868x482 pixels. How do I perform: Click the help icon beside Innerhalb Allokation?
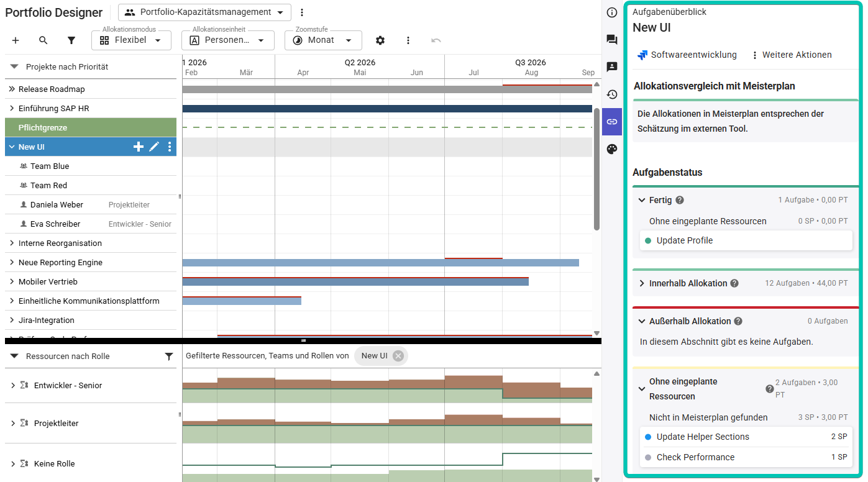pyautogui.click(x=734, y=283)
